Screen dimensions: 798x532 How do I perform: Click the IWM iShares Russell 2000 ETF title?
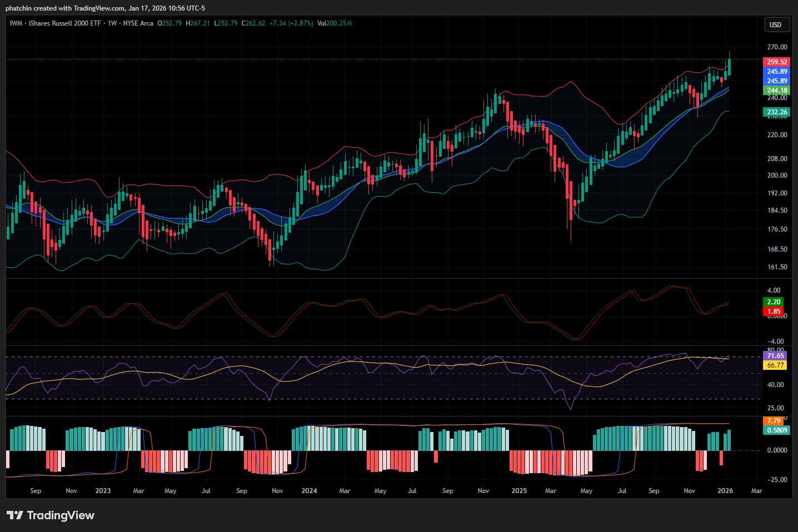(56, 23)
